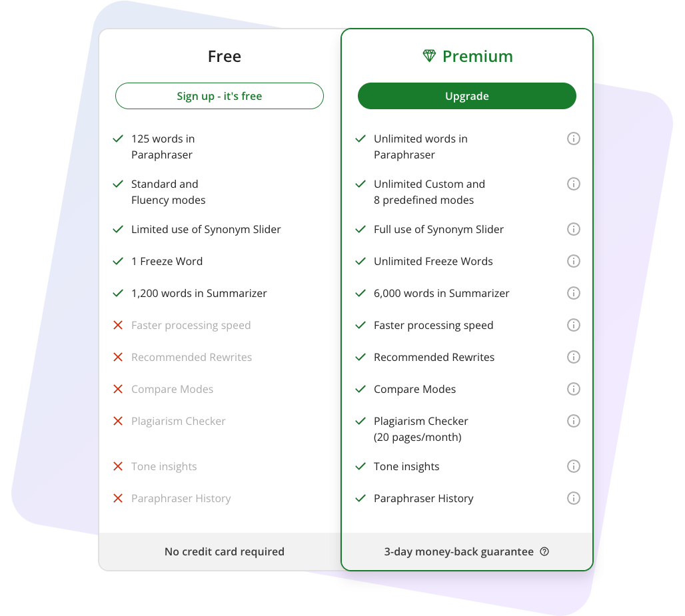Click the diamond icon in the Premium header

(430, 56)
